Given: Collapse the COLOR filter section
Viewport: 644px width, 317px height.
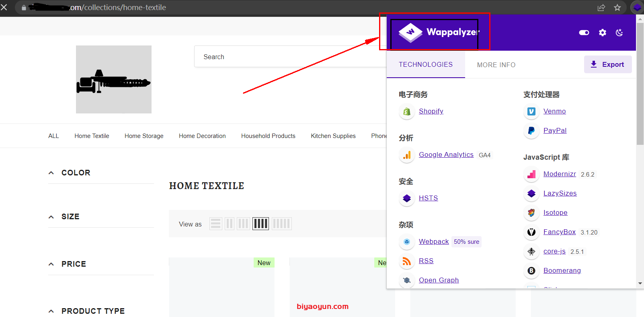Looking at the screenshot, I should (51, 173).
